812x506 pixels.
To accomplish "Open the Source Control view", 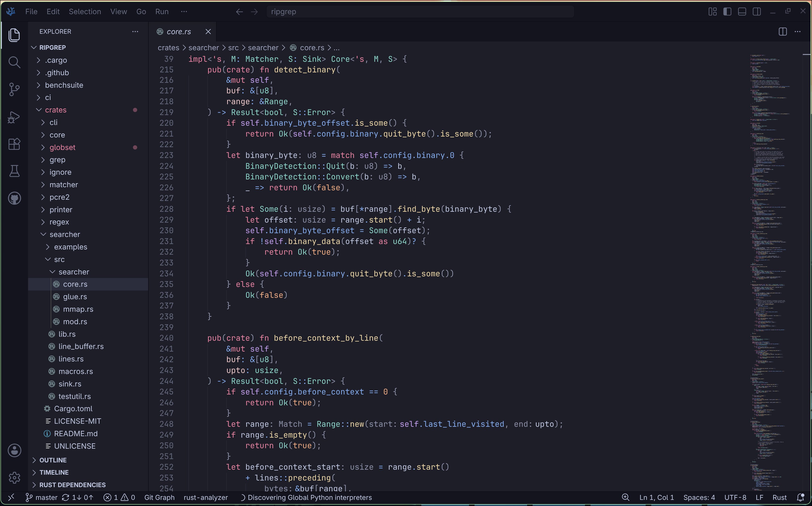I will 14,89.
